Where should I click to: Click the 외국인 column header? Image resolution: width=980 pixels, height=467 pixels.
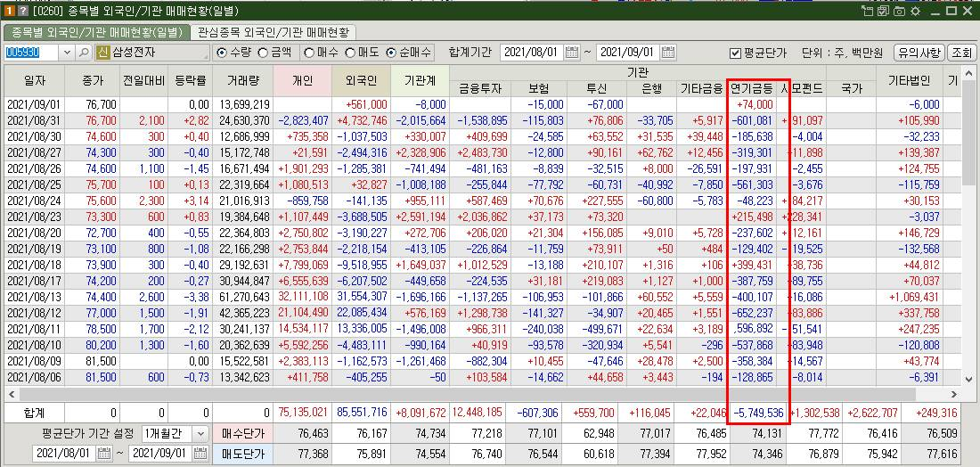click(x=361, y=80)
